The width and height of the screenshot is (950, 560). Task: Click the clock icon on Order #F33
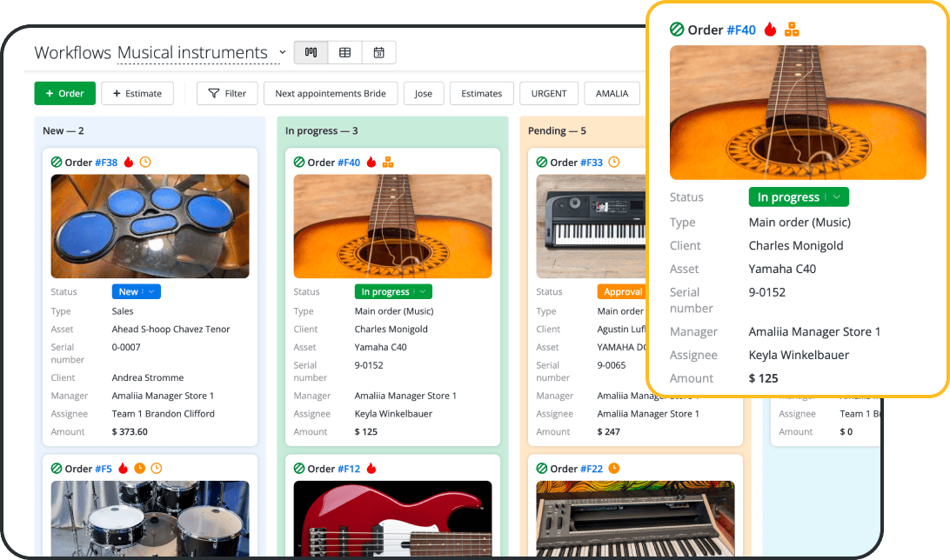[x=614, y=163]
